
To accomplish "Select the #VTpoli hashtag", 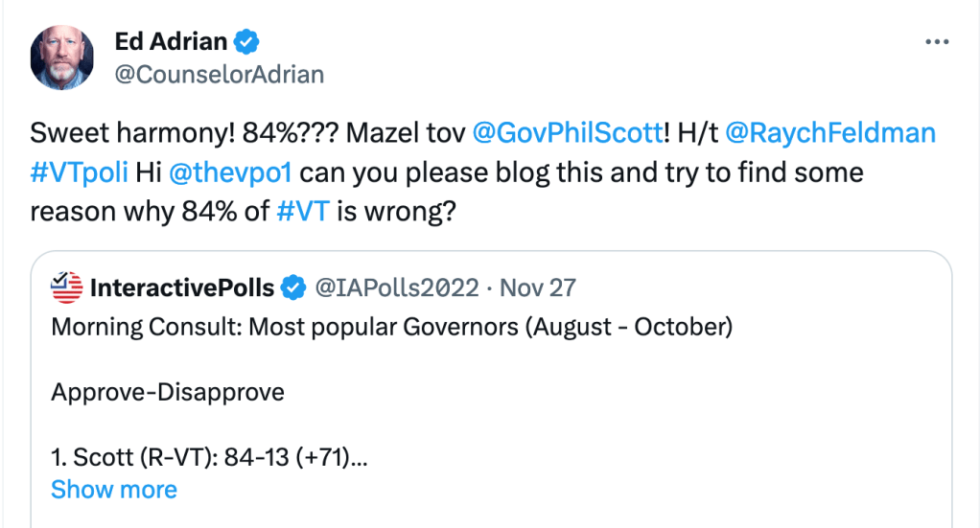I will [80, 172].
